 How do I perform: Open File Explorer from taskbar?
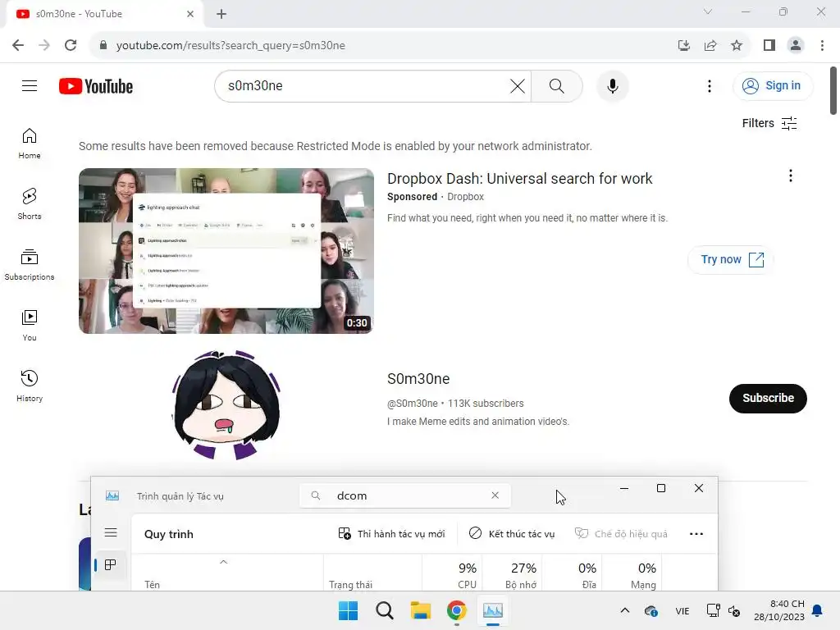[x=421, y=610]
